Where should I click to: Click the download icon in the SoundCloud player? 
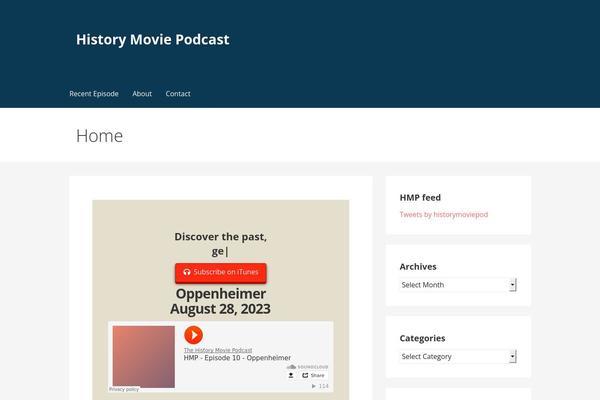tap(291, 376)
